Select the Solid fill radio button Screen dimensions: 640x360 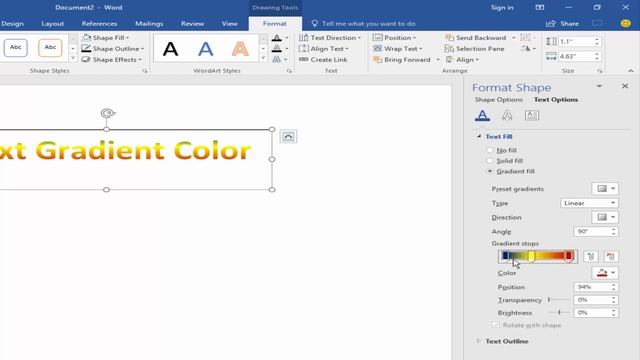[x=490, y=161]
